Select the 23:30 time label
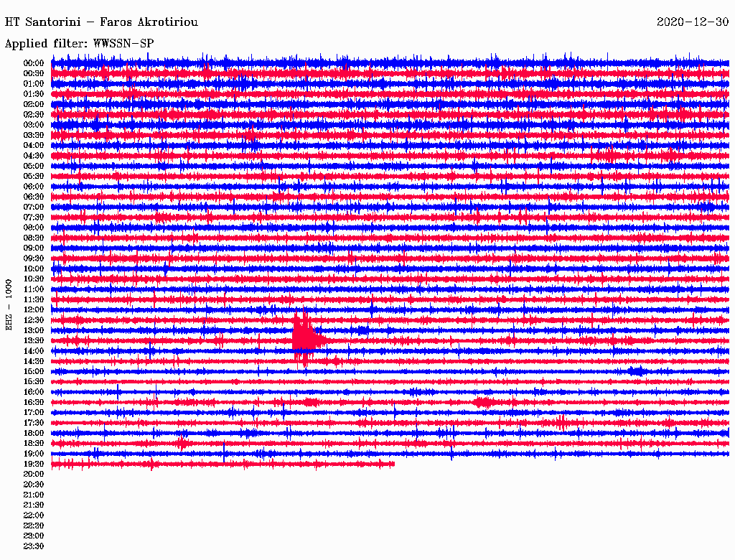Image resolution: width=735 pixels, height=560 pixels. tap(33, 546)
